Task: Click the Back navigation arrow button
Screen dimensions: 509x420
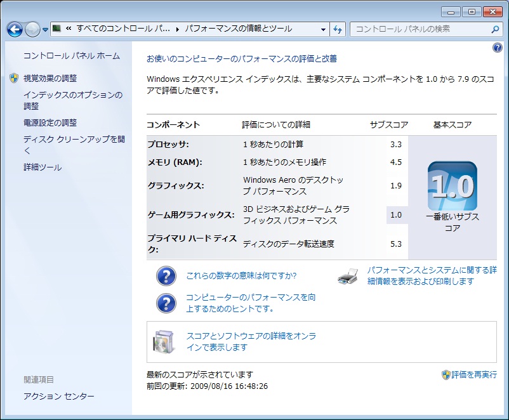Action: (15, 30)
